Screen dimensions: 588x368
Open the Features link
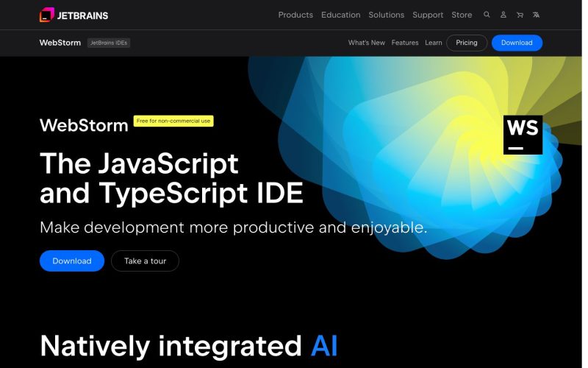click(x=405, y=43)
